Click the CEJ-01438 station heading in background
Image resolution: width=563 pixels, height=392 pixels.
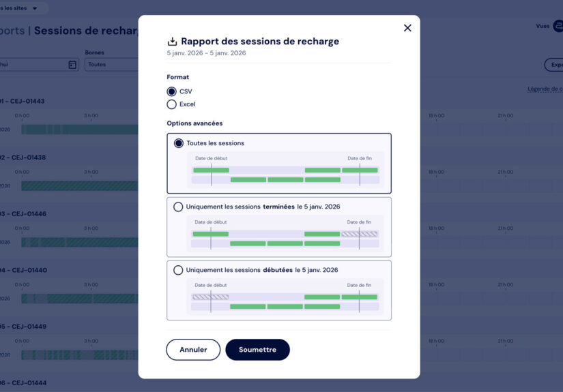click(23, 157)
